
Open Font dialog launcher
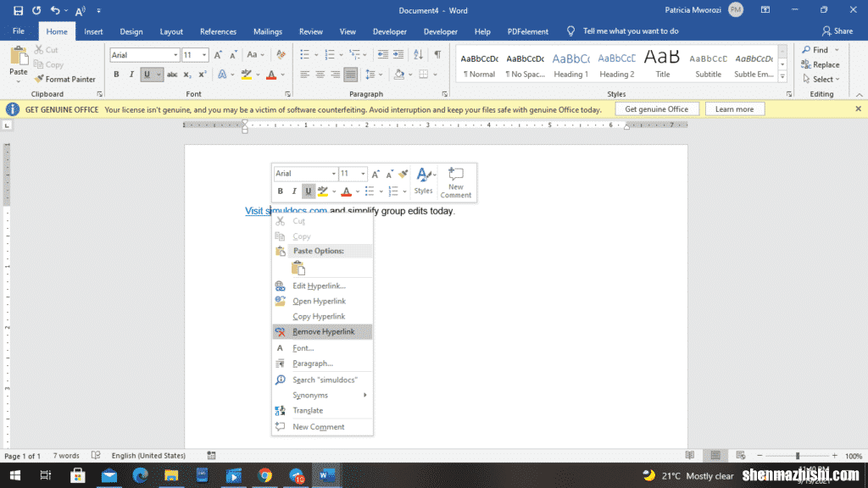coord(287,94)
